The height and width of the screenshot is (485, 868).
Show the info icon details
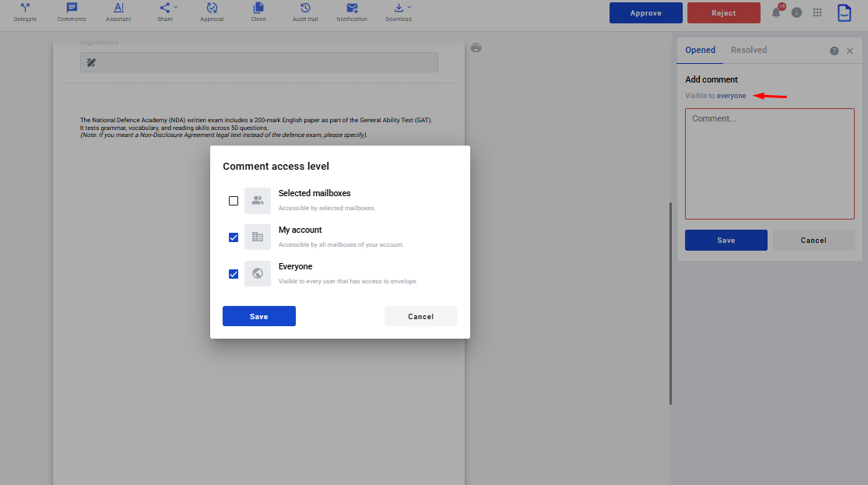point(796,12)
